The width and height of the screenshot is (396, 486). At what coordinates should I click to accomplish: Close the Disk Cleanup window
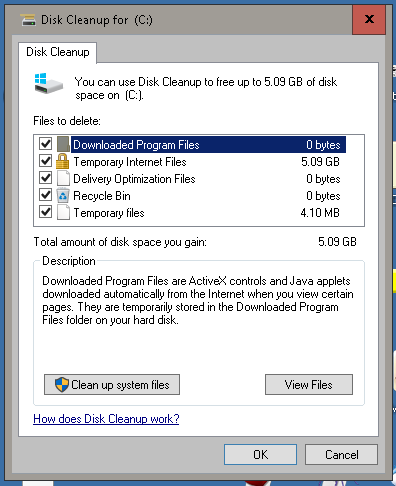click(x=369, y=19)
